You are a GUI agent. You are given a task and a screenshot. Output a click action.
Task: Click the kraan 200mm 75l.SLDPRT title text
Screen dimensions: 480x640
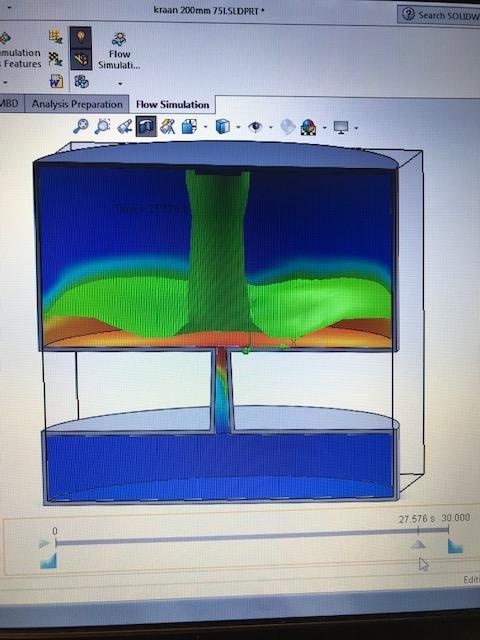[x=209, y=10]
